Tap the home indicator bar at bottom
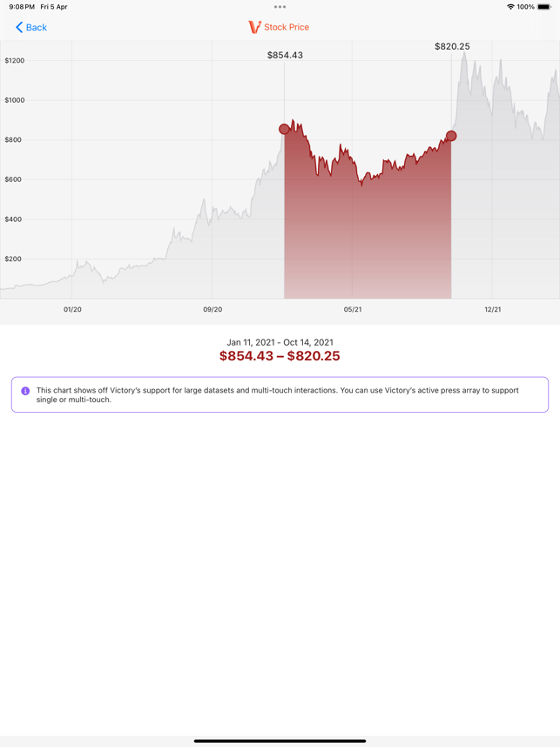The height and width of the screenshot is (747, 560). point(280,741)
